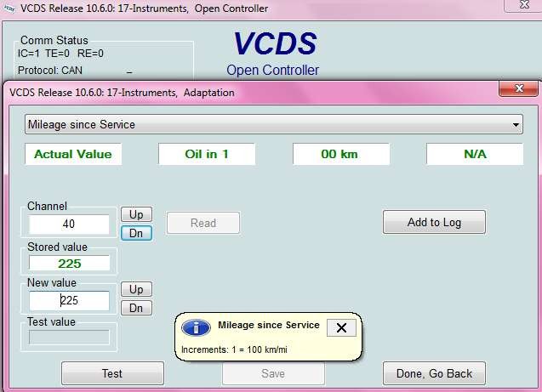Click 'IC=1 TE=0 RE=0' status text
542x392 pixels.
click(x=60, y=54)
